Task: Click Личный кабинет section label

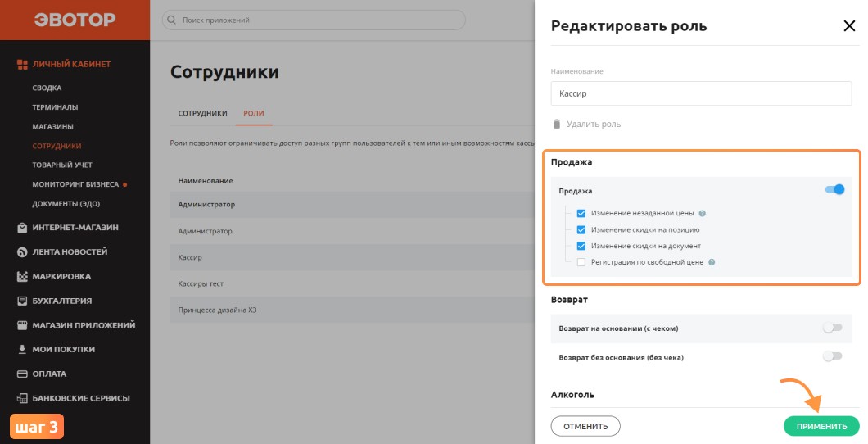Action: click(71, 64)
